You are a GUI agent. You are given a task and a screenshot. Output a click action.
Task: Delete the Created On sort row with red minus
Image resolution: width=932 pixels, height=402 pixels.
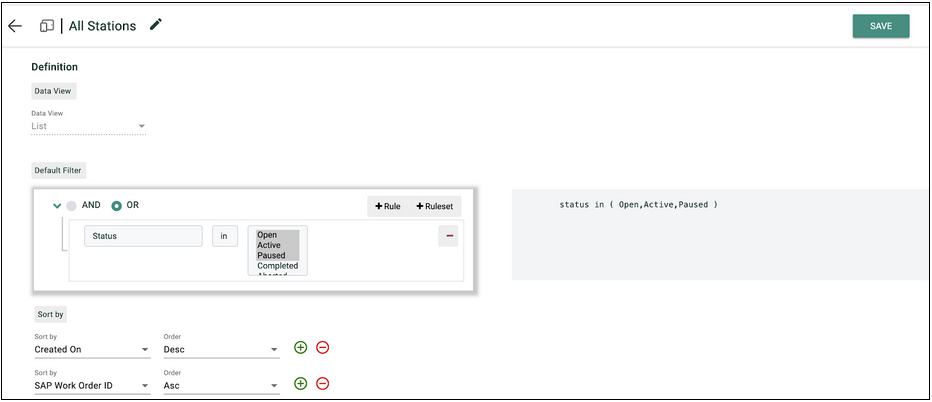[322, 348]
